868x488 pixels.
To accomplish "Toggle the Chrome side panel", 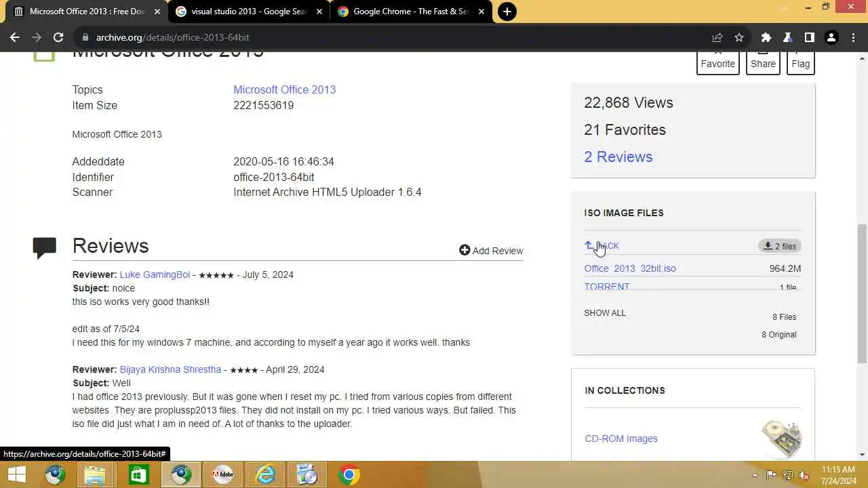I will (809, 37).
